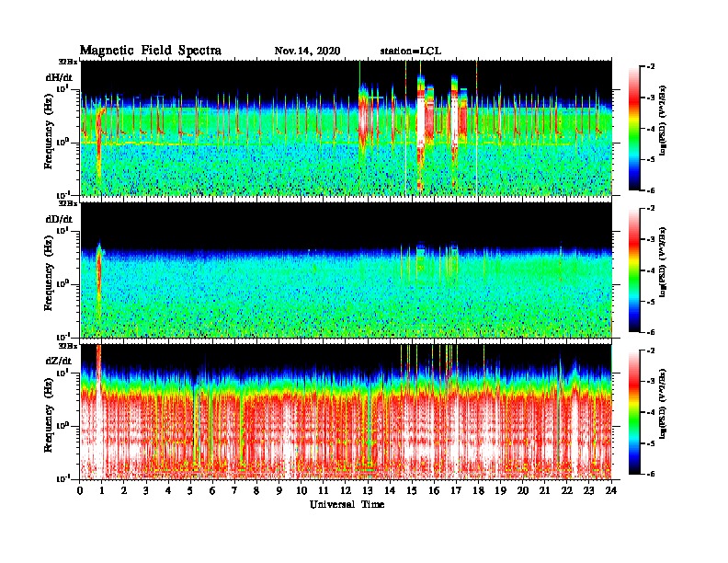Click the dD/dt panel label
Viewport: 728px width, 563px height.
59,219
